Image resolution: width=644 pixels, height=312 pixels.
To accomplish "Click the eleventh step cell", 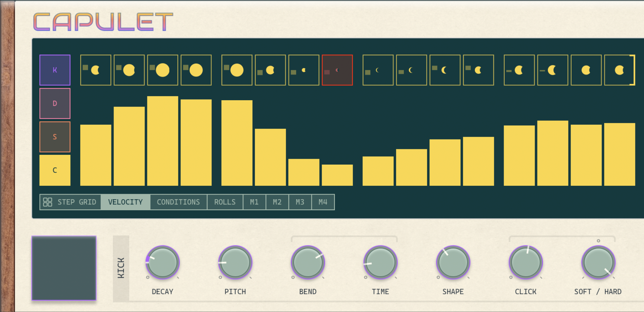I will [445, 70].
